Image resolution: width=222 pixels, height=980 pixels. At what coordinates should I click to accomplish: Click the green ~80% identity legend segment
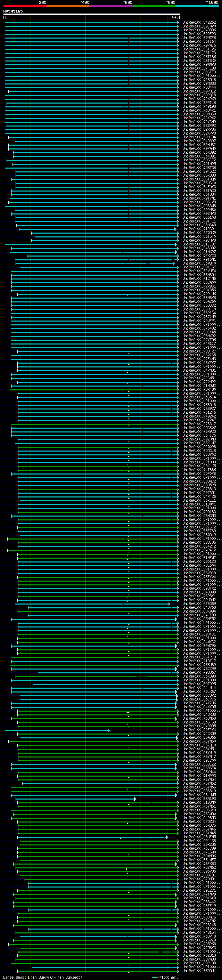(154, 6)
